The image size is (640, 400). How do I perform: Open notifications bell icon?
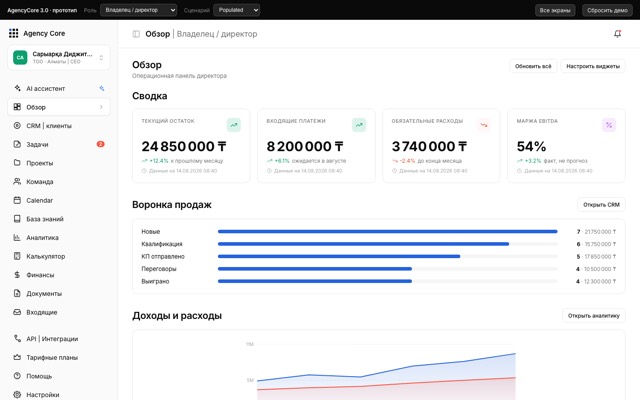tap(618, 34)
